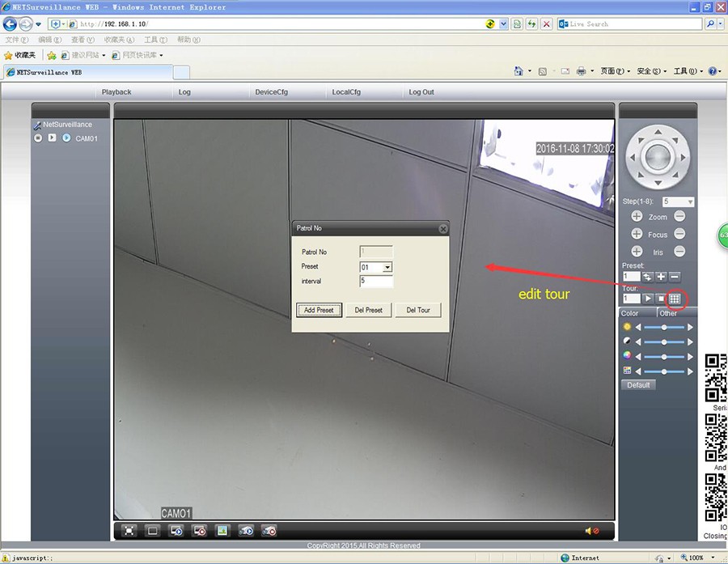Switch to the Other tab

pos(668,313)
